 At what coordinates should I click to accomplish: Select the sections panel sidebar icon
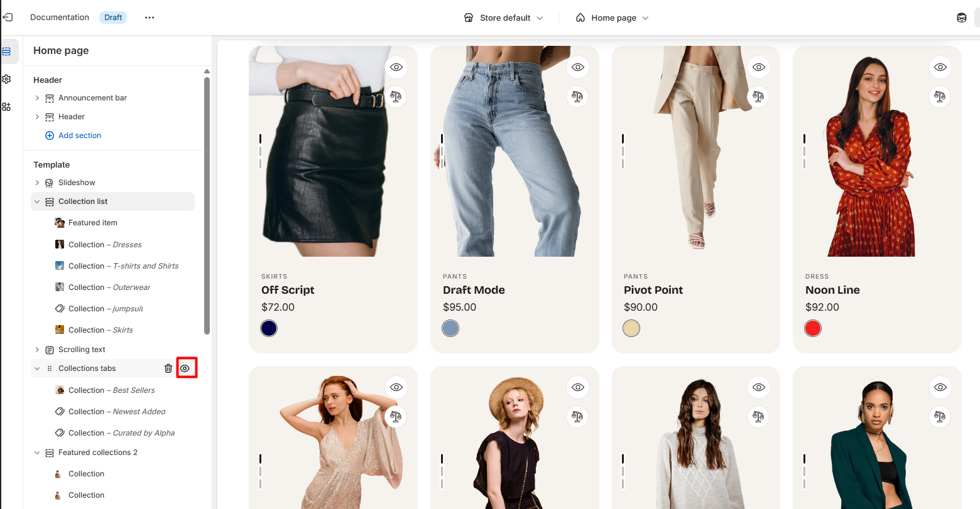6,51
